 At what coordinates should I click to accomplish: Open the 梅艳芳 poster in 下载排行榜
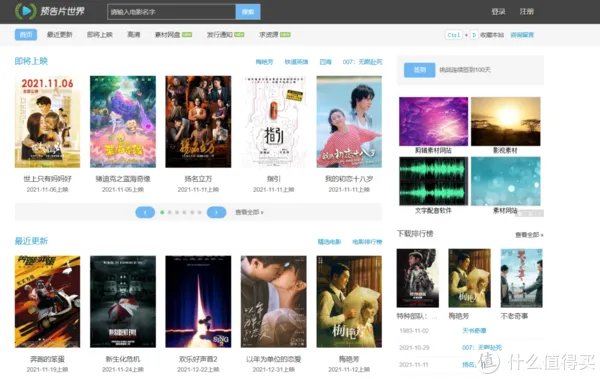[x=470, y=278]
